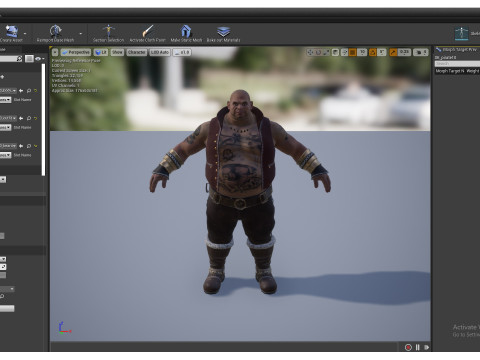Click the UV Channels stat text

tap(65, 86)
